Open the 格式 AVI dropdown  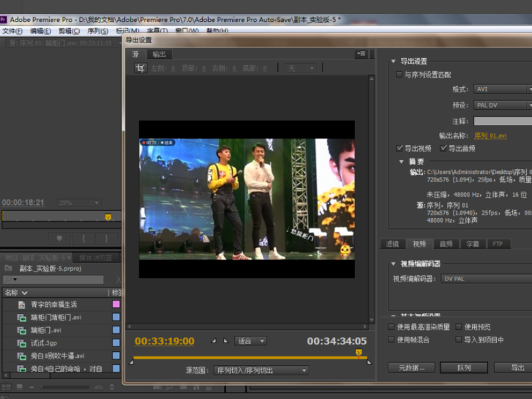[503, 89]
